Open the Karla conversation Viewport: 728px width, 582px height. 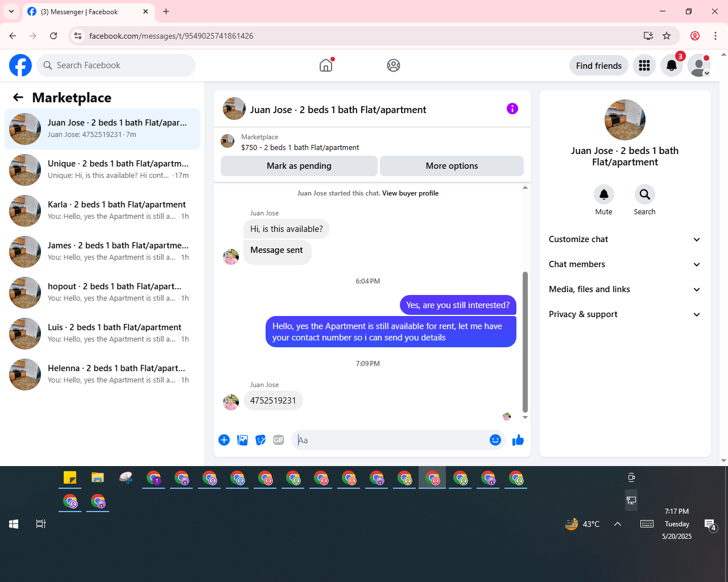tap(102, 211)
